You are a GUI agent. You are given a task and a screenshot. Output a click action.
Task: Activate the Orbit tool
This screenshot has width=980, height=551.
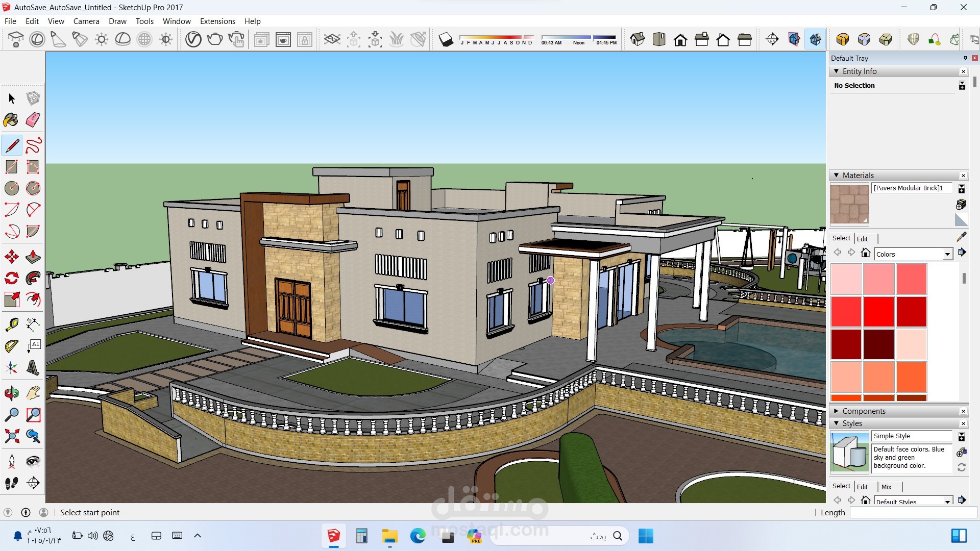tap(11, 393)
